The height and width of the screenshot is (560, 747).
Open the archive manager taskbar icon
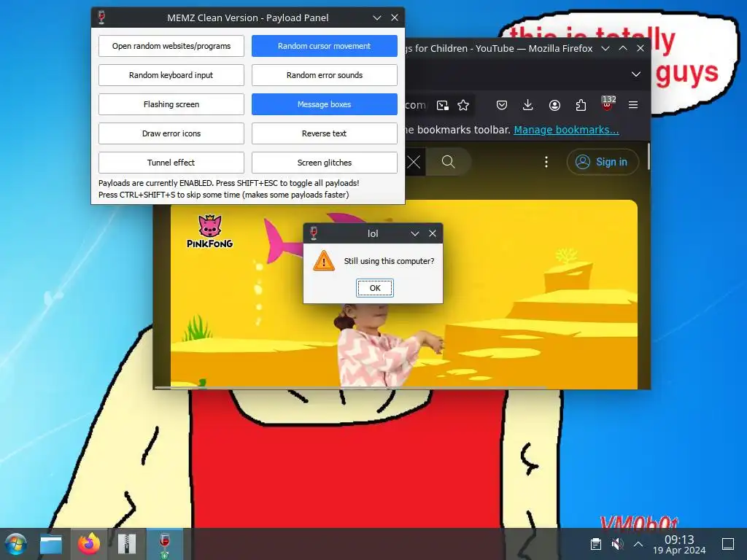click(x=127, y=544)
